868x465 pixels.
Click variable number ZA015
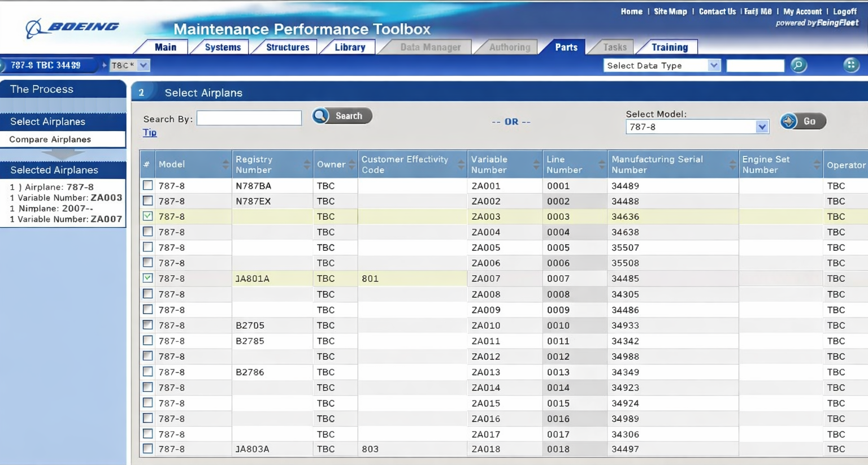tap(486, 403)
